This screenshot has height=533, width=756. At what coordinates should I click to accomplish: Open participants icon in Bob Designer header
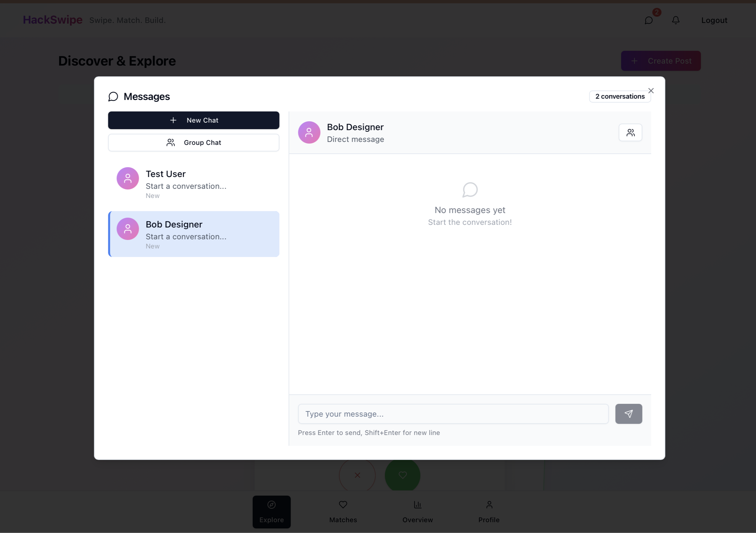pyautogui.click(x=630, y=132)
